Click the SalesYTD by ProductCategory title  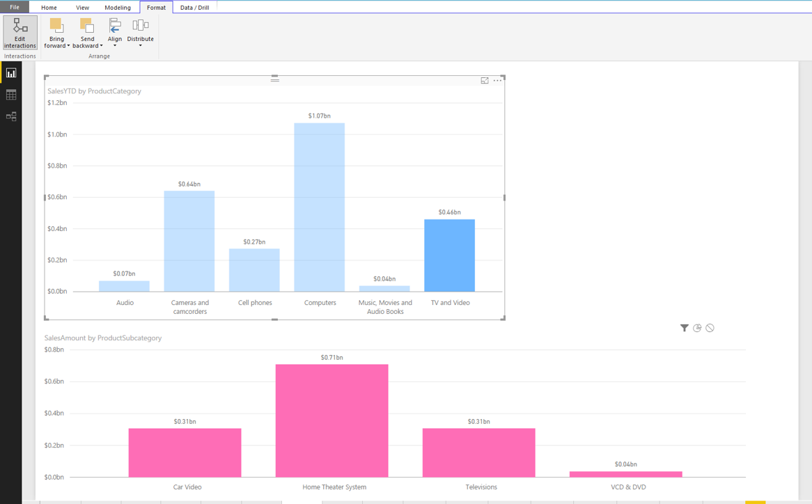pos(94,91)
